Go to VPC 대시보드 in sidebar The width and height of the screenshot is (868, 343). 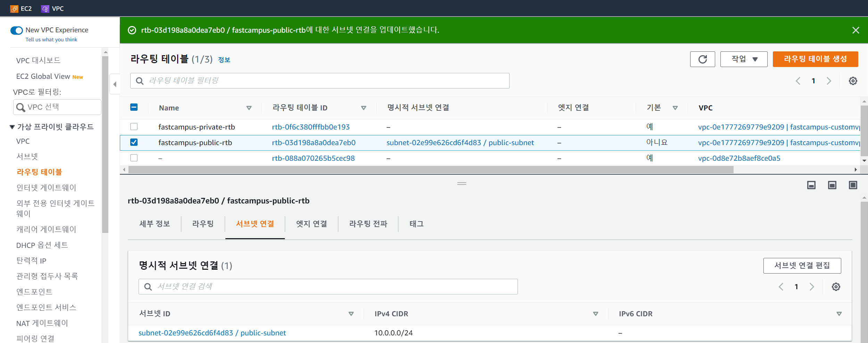38,60
